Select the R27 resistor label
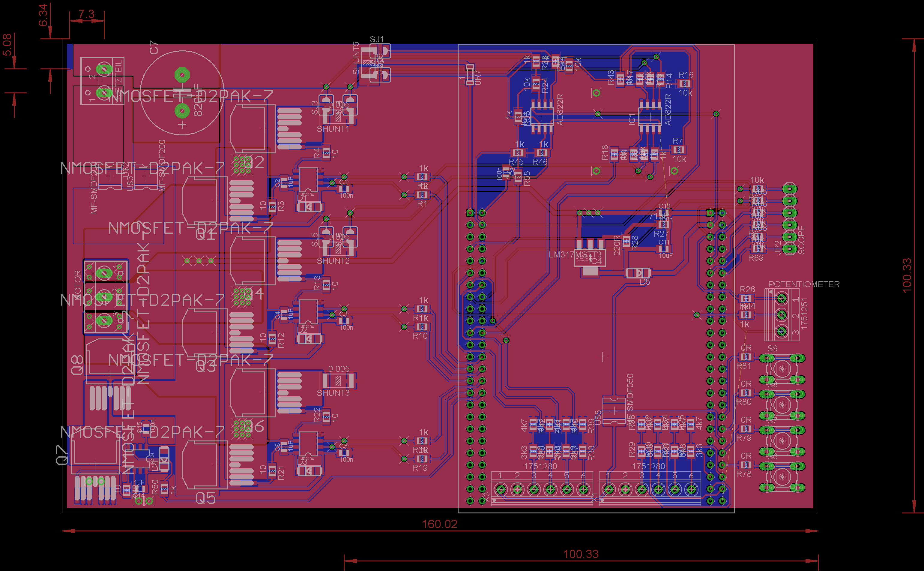The width and height of the screenshot is (924, 571). click(x=661, y=234)
